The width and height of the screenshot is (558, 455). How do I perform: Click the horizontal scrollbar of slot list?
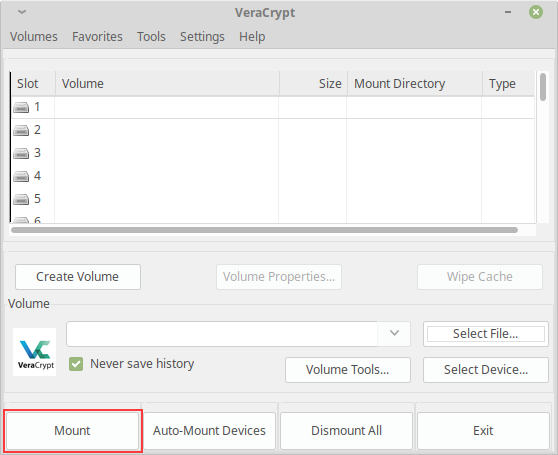[264, 230]
